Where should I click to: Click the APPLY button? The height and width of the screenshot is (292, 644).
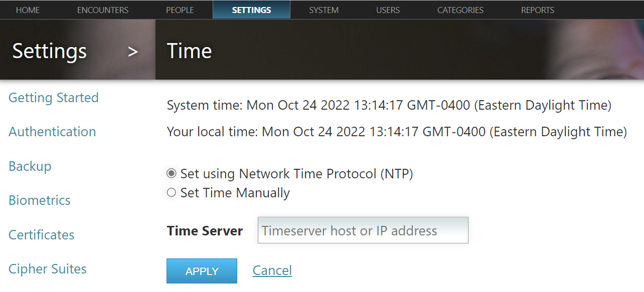click(202, 271)
